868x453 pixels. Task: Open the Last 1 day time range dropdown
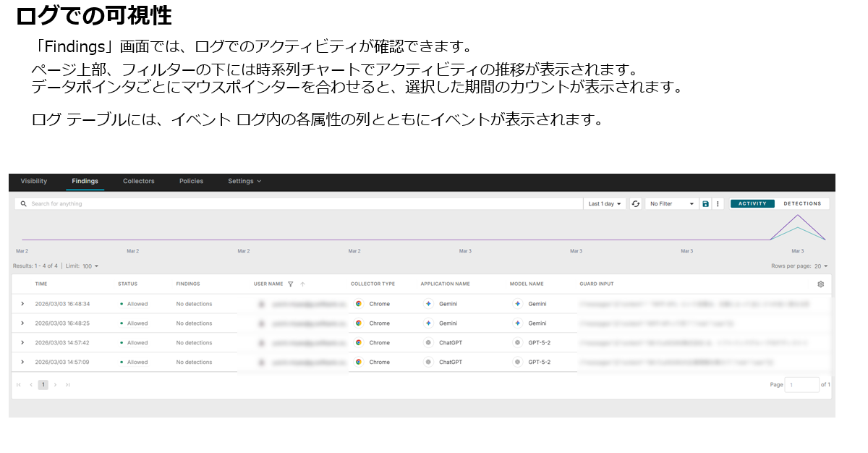pyautogui.click(x=605, y=204)
